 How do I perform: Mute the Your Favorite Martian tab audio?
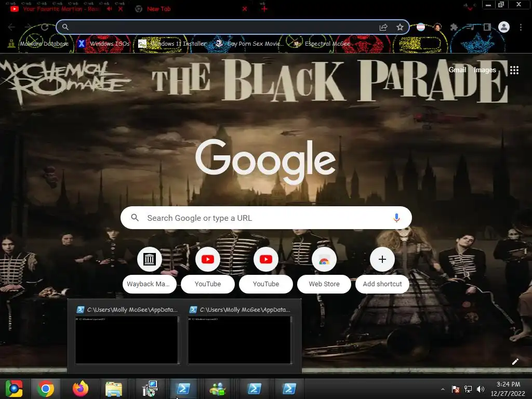109,9
